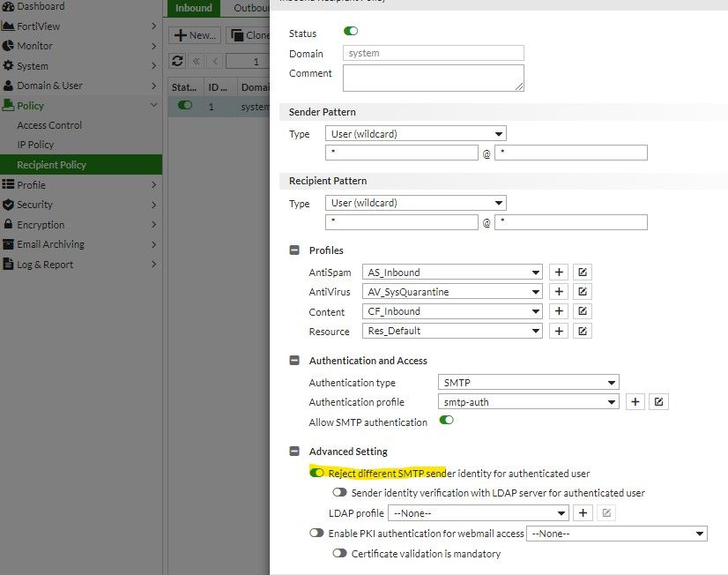This screenshot has height=575, width=728.
Task: Select Recipient Policy in sidebar
Action: pyautogui.click(x=81, y=164)
